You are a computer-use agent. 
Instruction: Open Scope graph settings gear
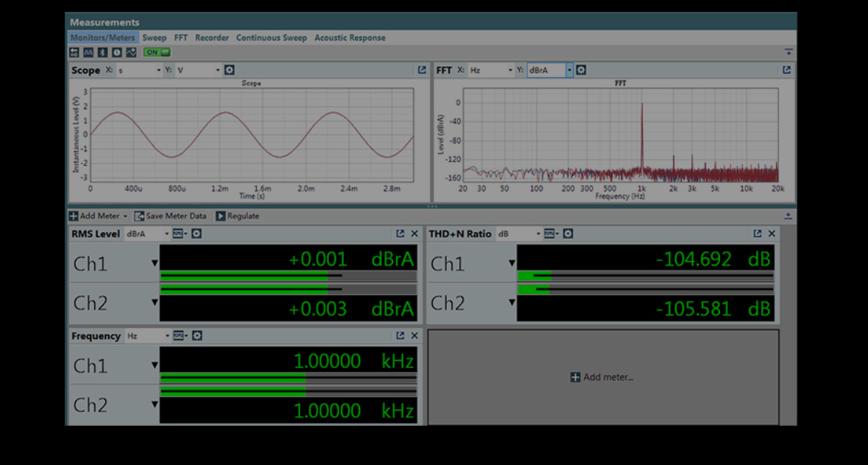click(x=230, y=70)
